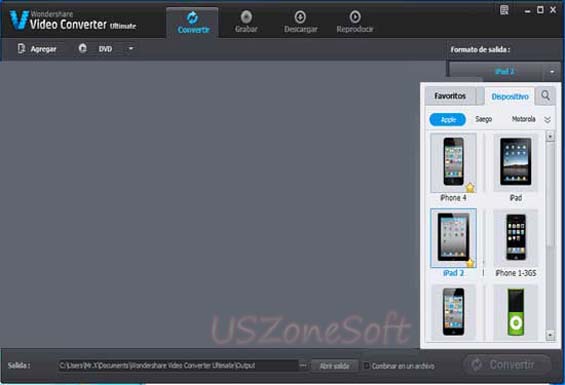
Task: Expand more device brands chevron
Action: pos(547,120)
